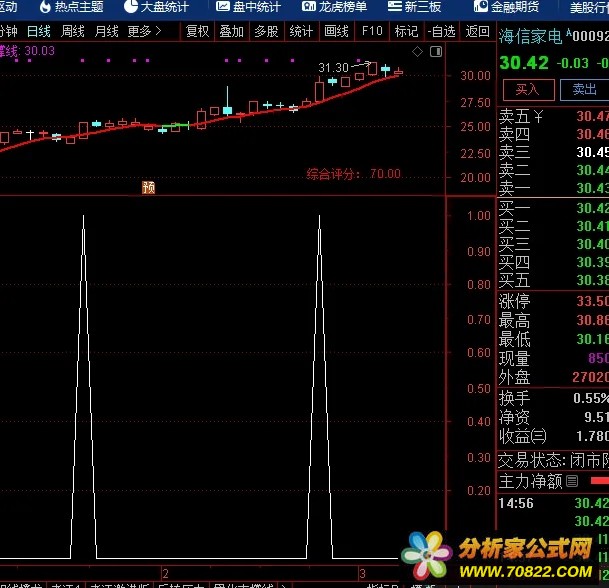Click the 30.00 price axis label
Screen dimensions: 609x588
[475, 75]
